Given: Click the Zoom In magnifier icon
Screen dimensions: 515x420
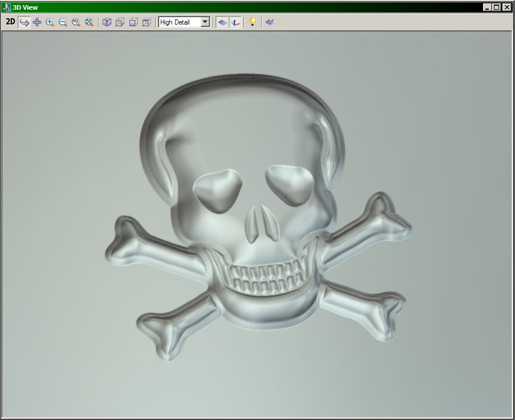Looking at the screenshot, I should tap(50, 22).
